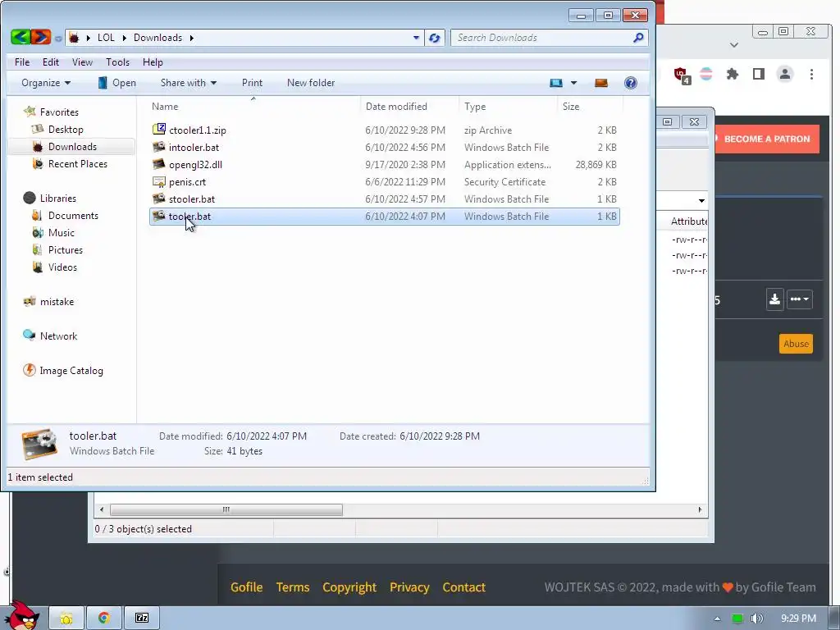Click Gofile download icon button
The width and height of the screenshot is (840, 630).
774,299
